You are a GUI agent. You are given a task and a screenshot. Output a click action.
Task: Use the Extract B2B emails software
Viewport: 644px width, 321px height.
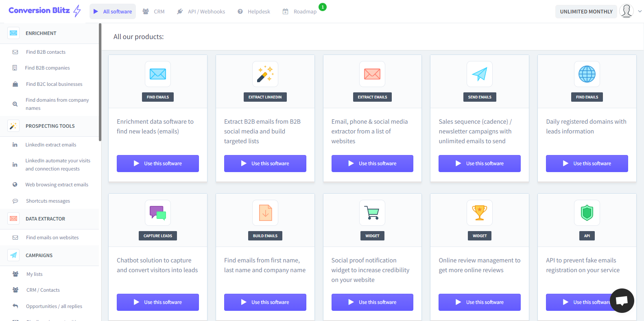(265, 164)
